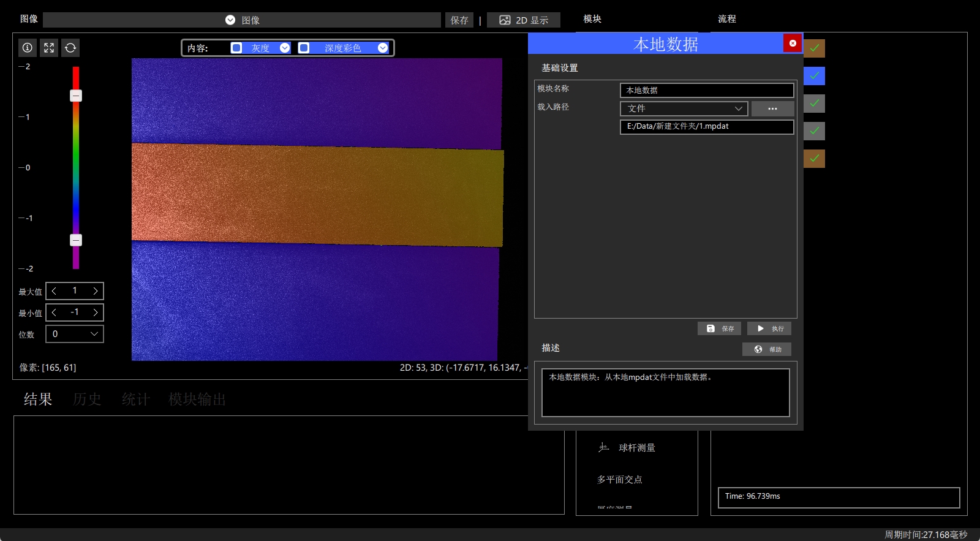
Task: Switch to the 模块输出 tab
Action: (x=197, y=399)
